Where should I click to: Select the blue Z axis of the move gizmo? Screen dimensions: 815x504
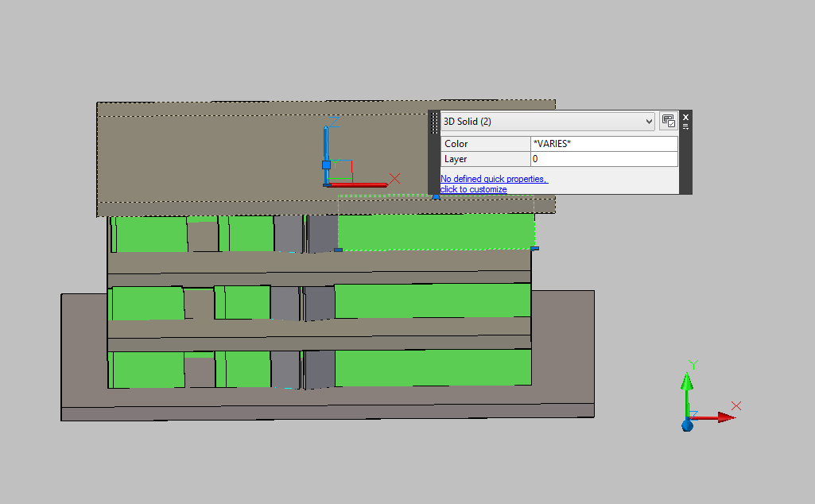326,143
